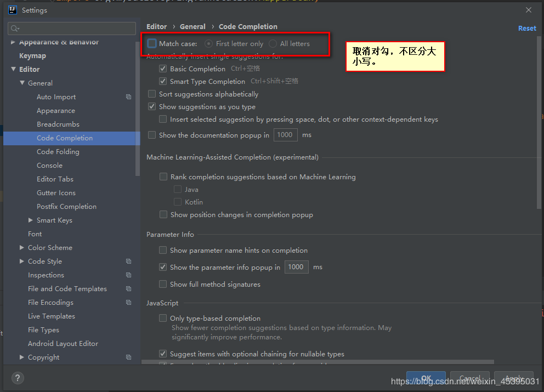Click the Apply button
544x392 pixels.
514,378
